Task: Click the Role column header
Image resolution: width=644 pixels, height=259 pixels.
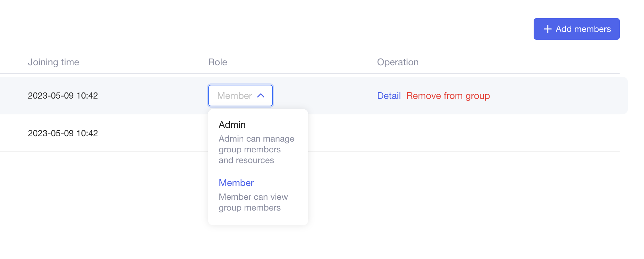Action: pyautogui.click(x=218, y=62)
